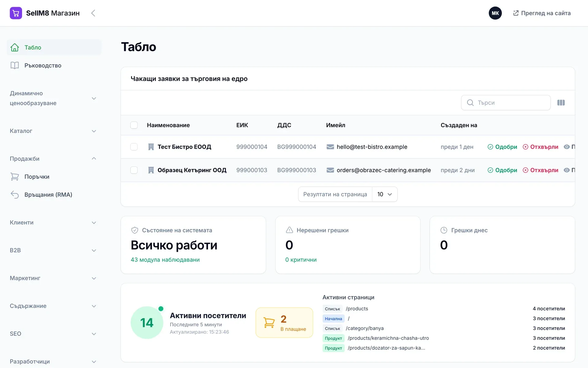588x368 pixels.
Task: Approve Образец Кетъринг ООД with Одобри
Action: point(502,170)
